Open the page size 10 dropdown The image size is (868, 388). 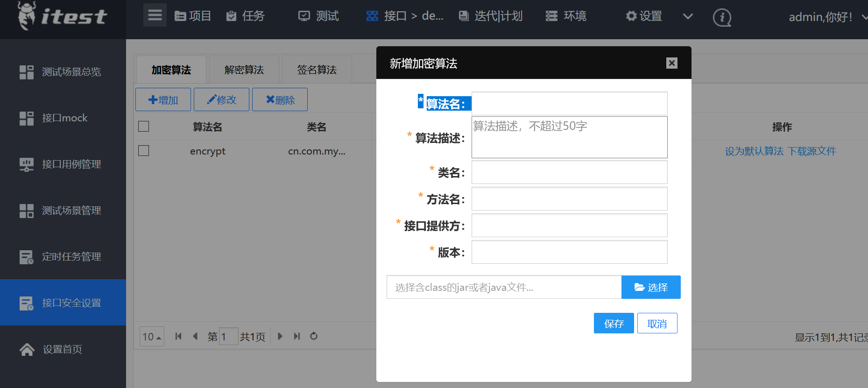pyautogui.click(x=152, y=336)
